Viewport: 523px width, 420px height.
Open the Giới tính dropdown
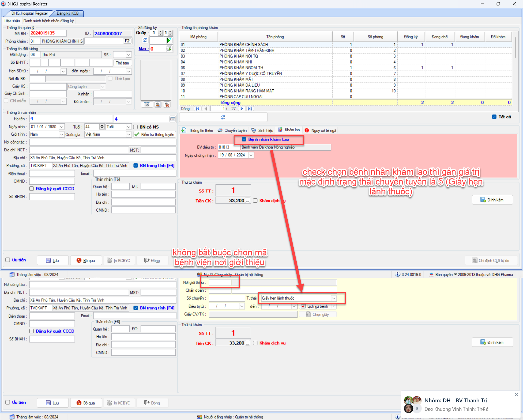point(62,135)
